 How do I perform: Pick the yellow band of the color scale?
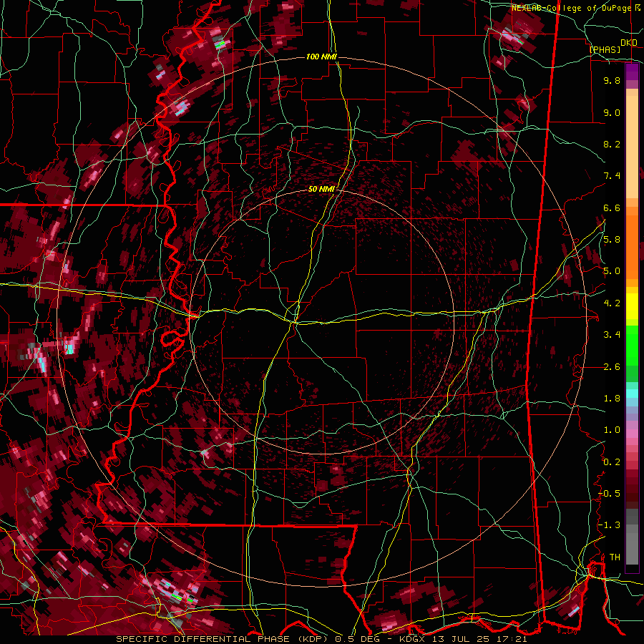tap(632, 306)
